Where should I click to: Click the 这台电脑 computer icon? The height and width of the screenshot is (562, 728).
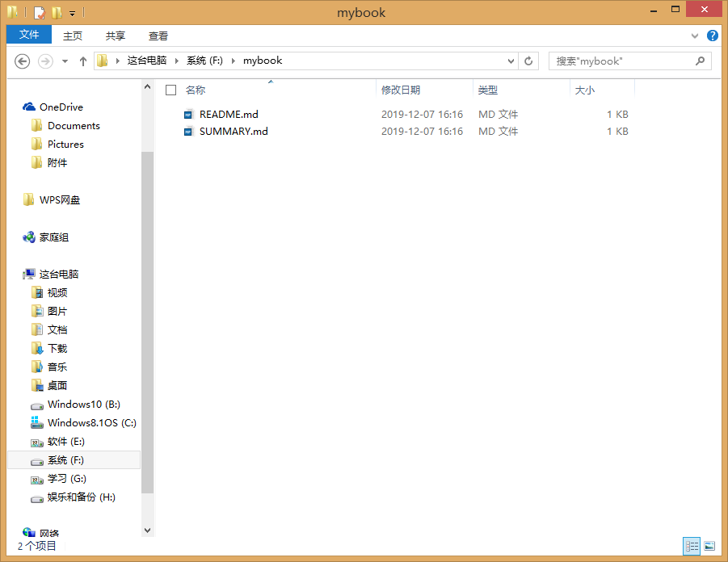tap(29, 275)
